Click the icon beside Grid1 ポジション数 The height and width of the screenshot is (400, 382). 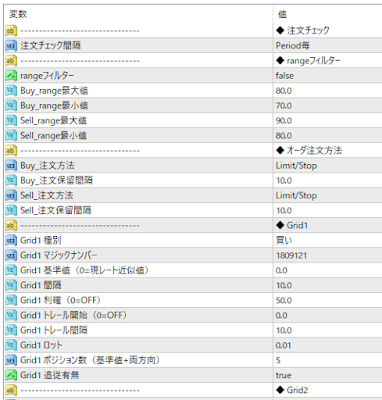pyautogui.click(x=11, y=360)
